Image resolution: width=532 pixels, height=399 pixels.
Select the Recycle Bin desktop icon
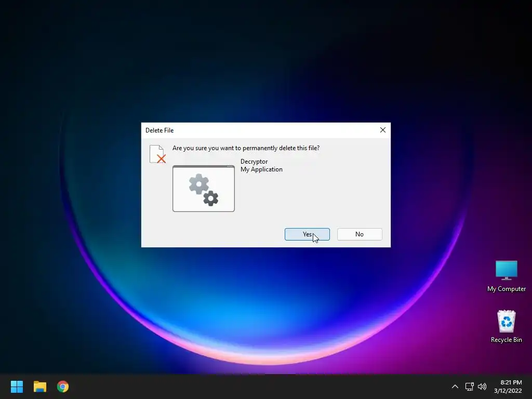click(x=506, y=326)
